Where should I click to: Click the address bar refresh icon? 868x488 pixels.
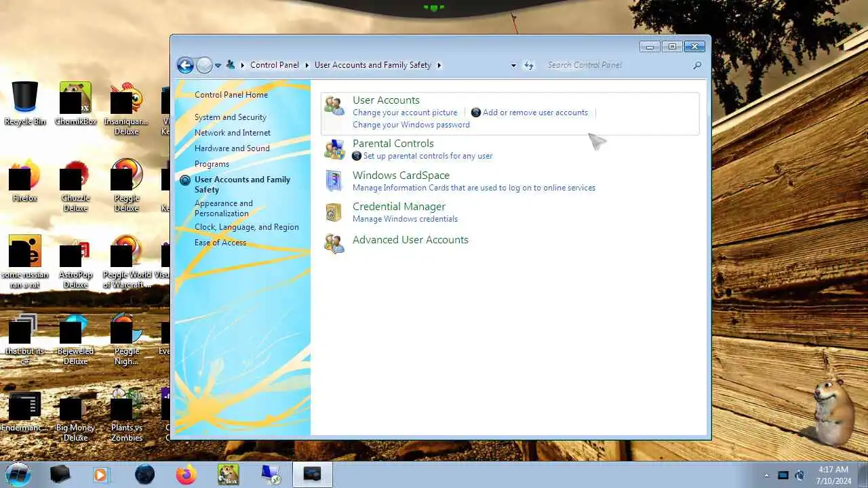pyautogui.click(x=530, y=65)
